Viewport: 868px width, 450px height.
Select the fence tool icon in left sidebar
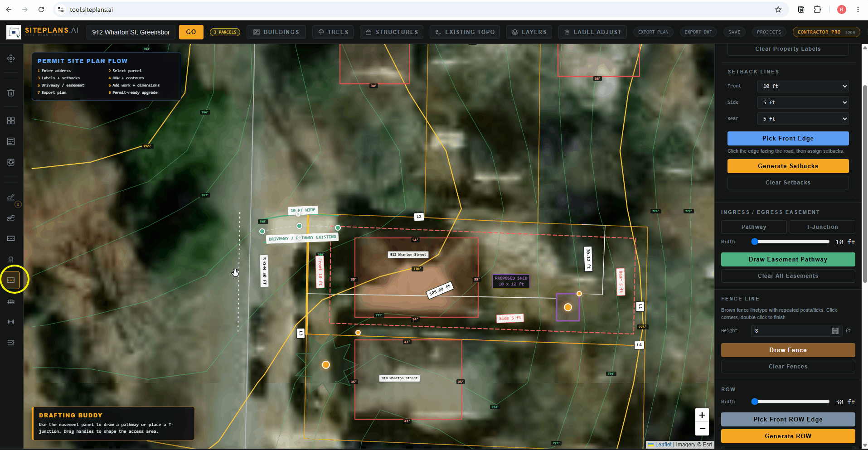point(11,301)
